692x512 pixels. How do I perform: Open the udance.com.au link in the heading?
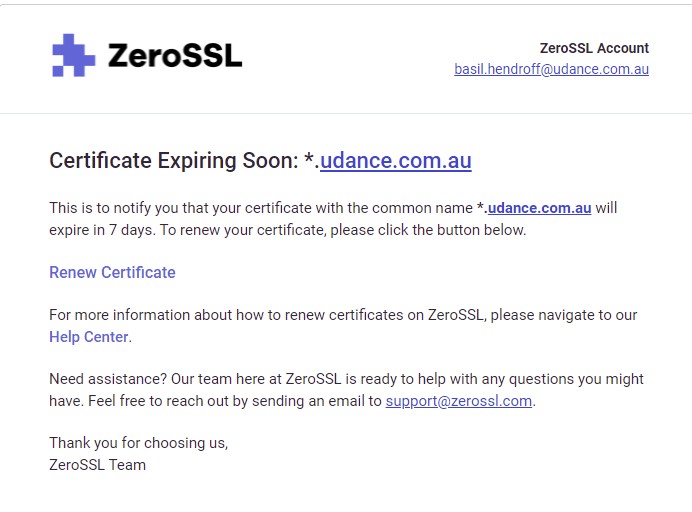(x=396, y=160)
